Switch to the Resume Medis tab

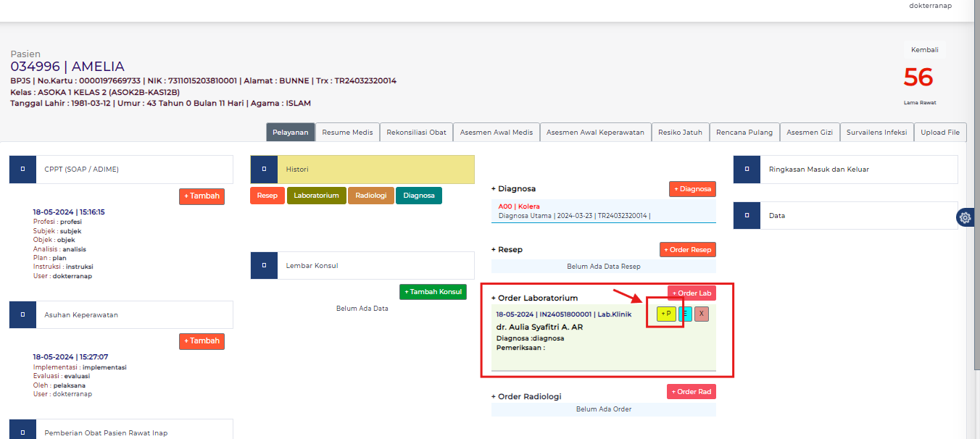click(x=347, y=133)
